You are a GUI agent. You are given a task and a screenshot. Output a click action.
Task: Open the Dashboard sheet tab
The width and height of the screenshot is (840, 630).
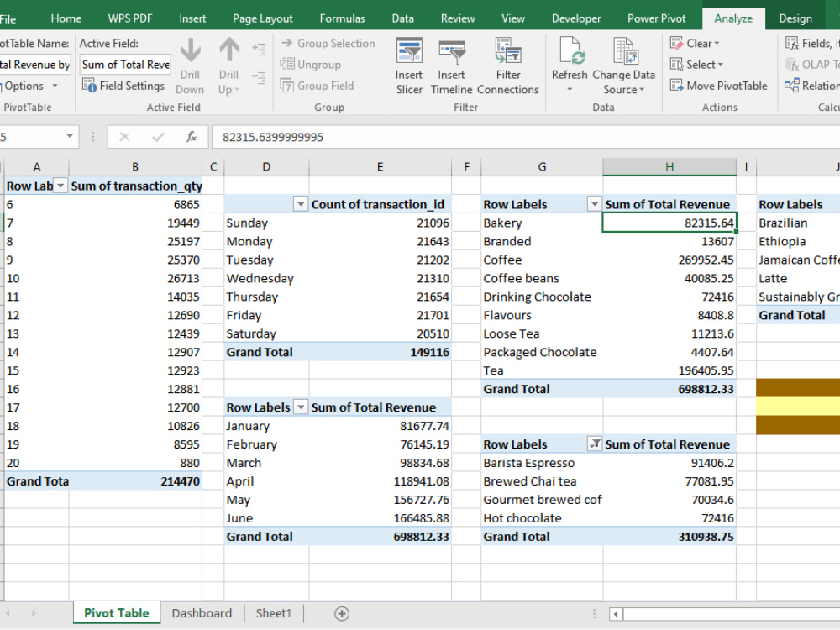tap(202, 613)
